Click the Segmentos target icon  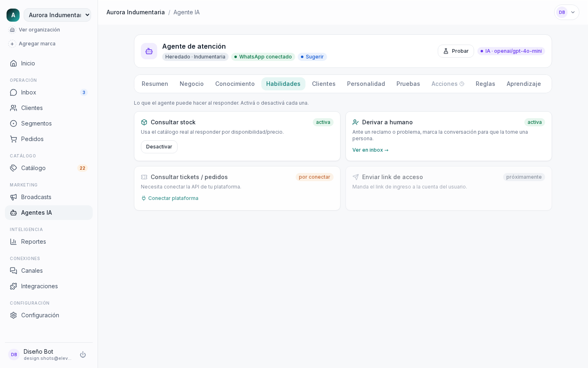(13, 123)
